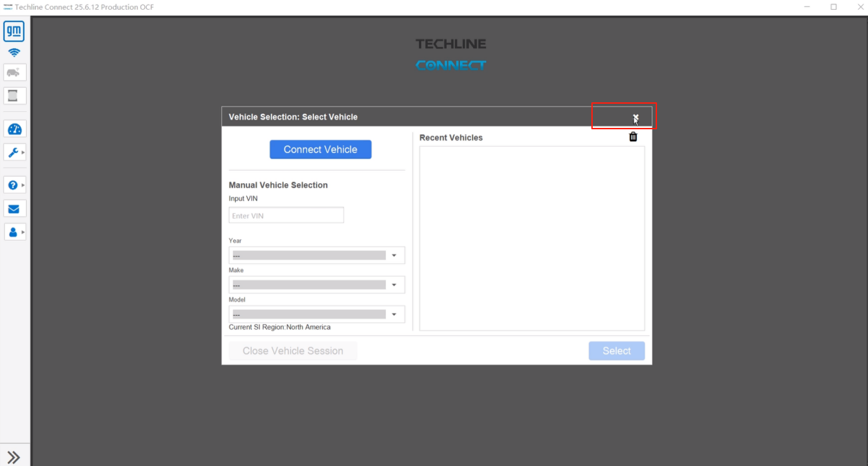Click the Connect Vehicle button

(320, 149)
